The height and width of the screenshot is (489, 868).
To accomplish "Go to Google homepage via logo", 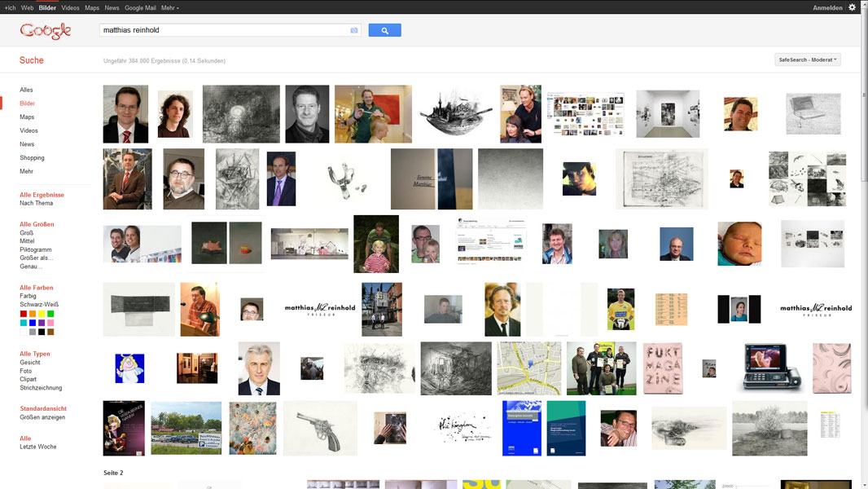I will pyautogui.click(x=46, y=31).
